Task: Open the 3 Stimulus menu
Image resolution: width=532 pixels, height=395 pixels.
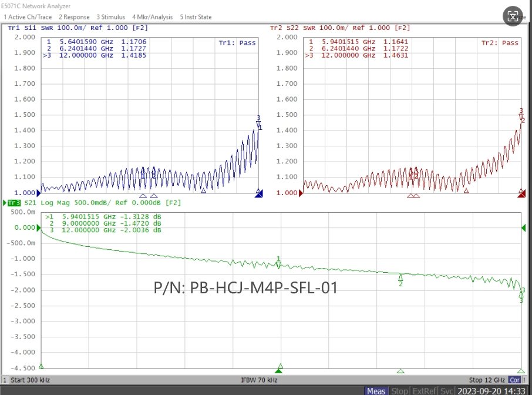Action: pyautogui.click(x=110, y=17)
